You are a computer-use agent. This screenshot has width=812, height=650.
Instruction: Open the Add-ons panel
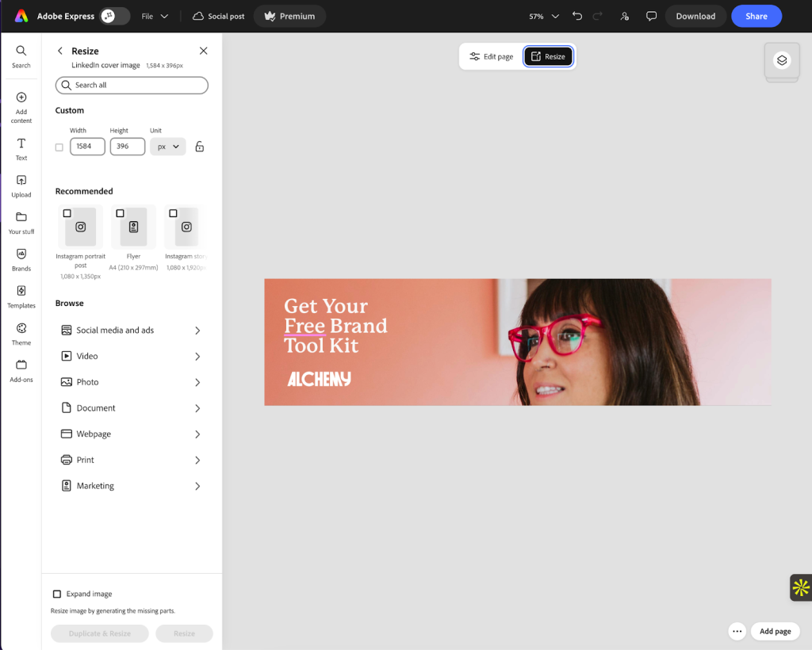pyautogui.click(x=21, y=371)
